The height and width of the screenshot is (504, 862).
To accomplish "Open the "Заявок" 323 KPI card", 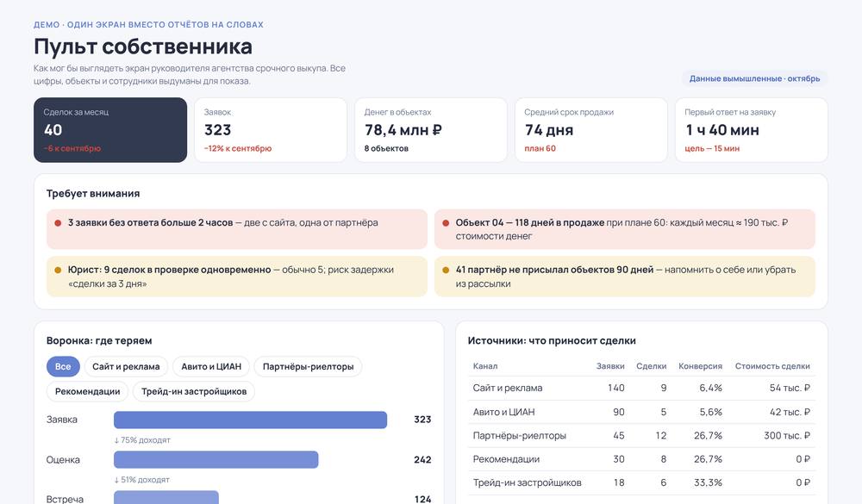I will [x=271, y=130].
